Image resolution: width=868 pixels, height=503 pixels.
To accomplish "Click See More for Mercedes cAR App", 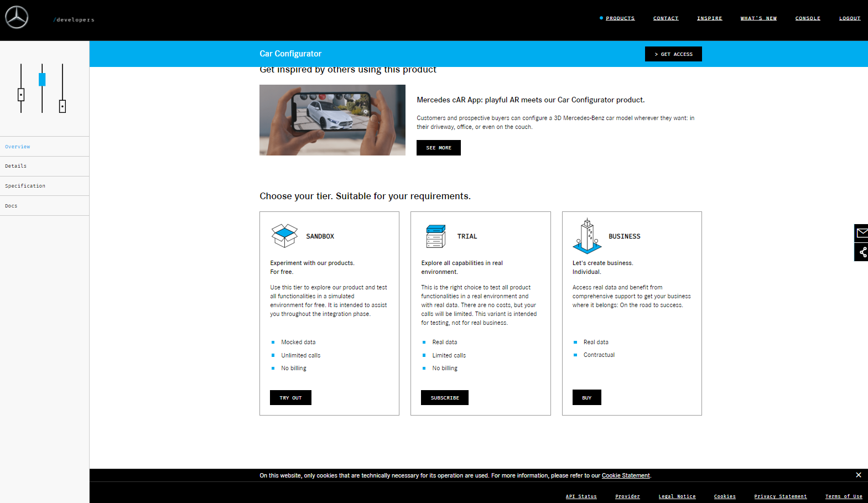I will [438, 148].
